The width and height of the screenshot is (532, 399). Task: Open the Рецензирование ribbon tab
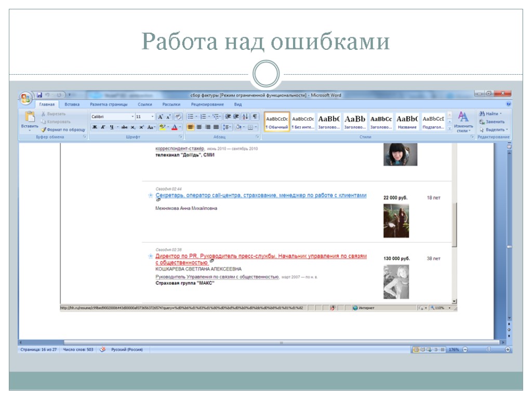click(x=207, y=104)
